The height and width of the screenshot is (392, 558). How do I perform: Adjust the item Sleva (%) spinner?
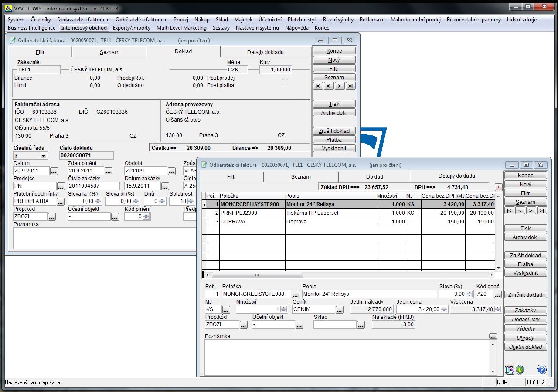coord(470,294)
